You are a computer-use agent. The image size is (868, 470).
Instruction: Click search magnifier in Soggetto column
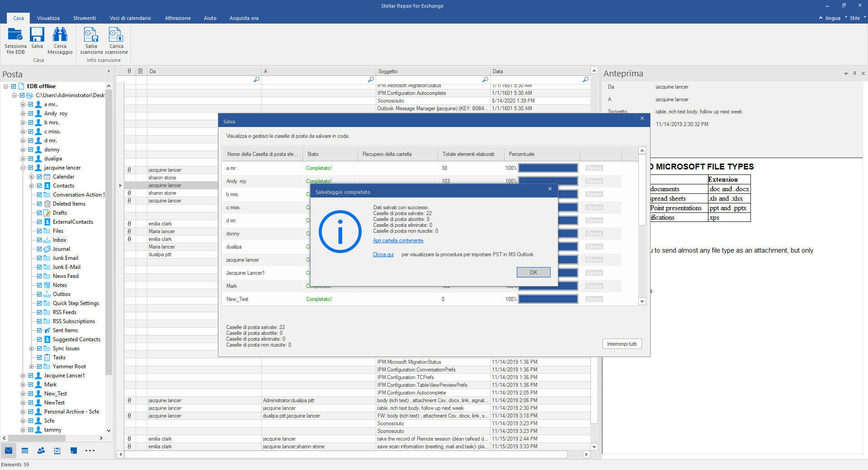[x=486, y=80]
